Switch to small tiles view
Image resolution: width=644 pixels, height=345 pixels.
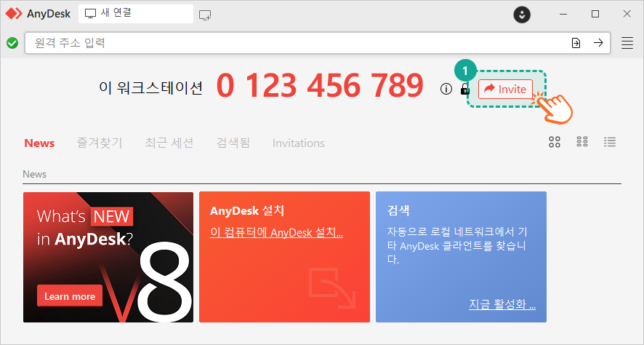pos(582,142)
